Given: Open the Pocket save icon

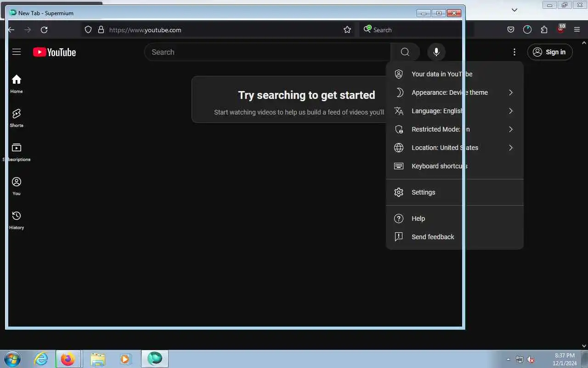Looking at the screenshot, I should pyautogui.click(x=511, y=30).
